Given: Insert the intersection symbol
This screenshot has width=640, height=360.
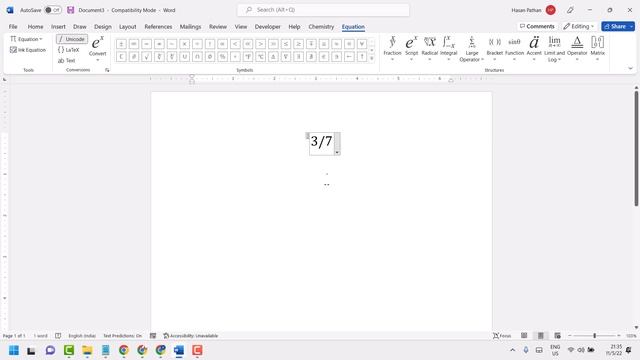Looking at the screenshot, I should point(197,56).
